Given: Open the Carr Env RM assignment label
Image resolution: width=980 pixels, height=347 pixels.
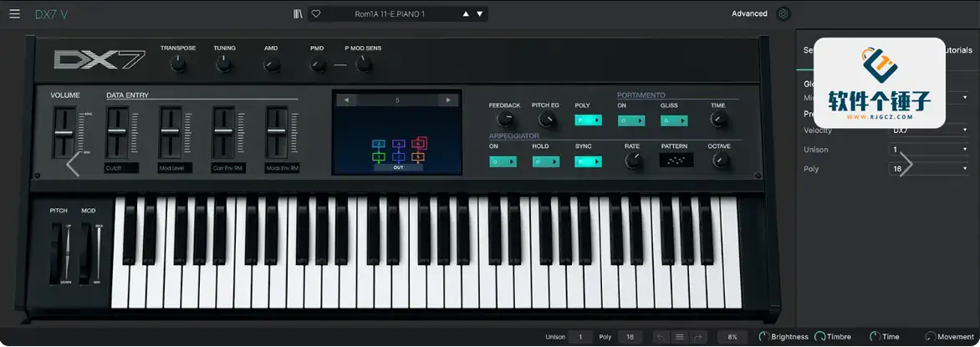Looking at the screenshot, I should pos(229,168).
